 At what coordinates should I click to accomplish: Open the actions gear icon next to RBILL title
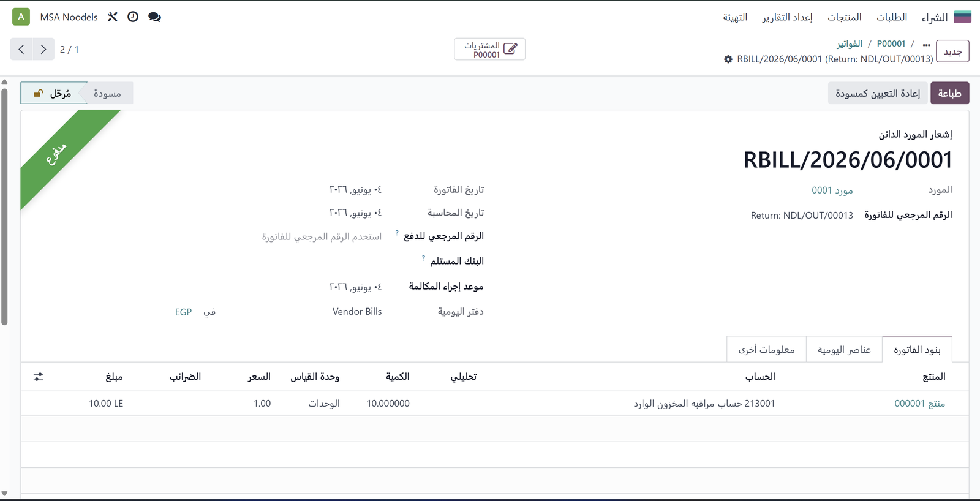(728, 59)
